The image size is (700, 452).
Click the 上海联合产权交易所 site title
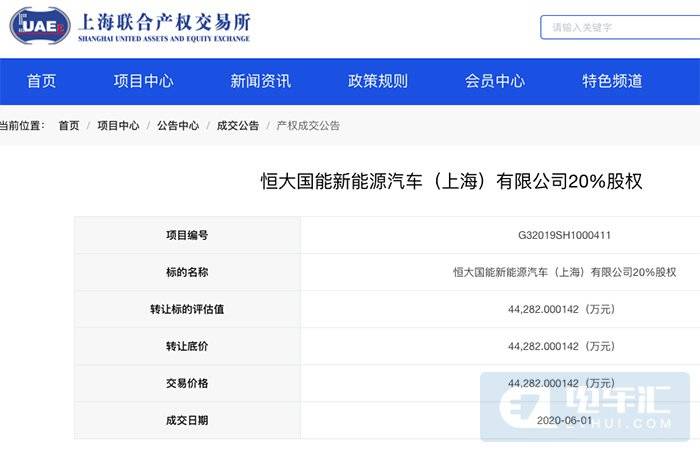pos(164,22)
